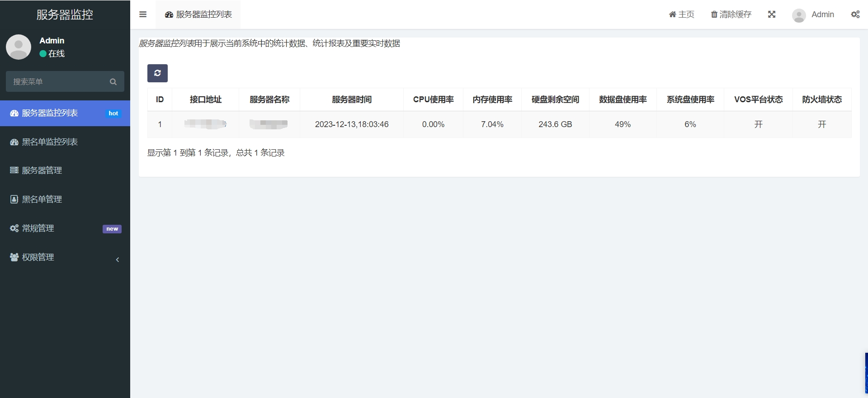The width and height of the screenshot is (868, 398).
Task: Click trash icon for 清除缓存
Action: (714, 14)
